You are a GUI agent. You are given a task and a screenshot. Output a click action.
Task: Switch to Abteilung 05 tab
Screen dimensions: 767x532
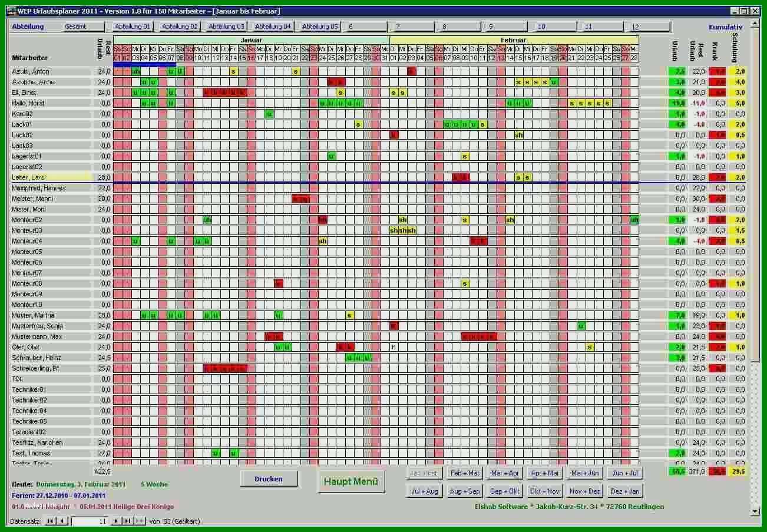(320, 27)
